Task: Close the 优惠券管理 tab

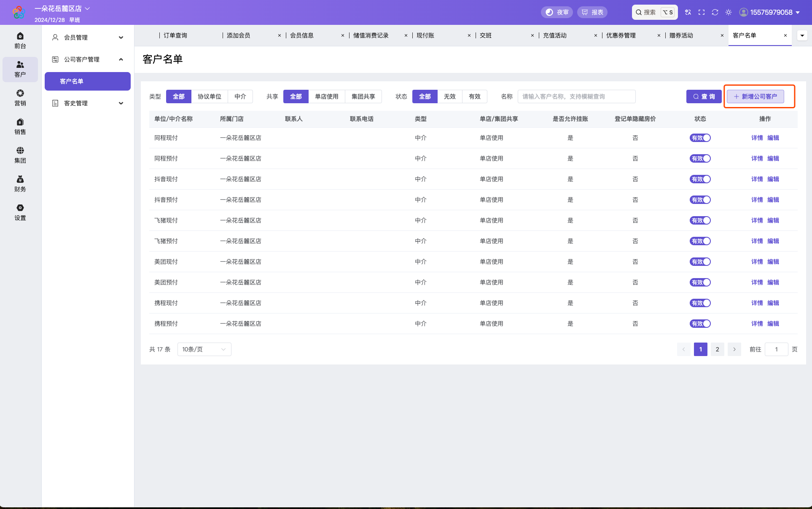Action: point(659,35)
